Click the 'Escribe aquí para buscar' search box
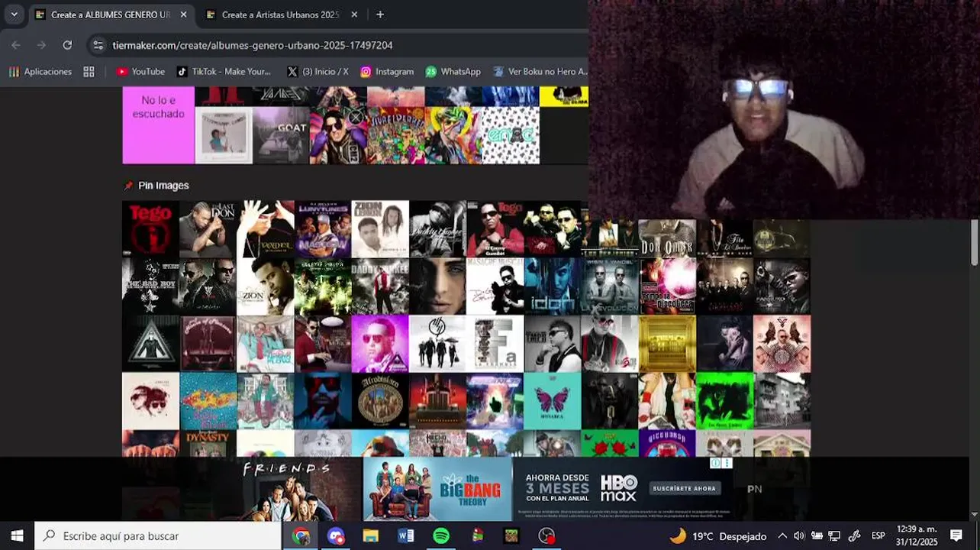Viewport: 980px width, 550px height. click(x=158, y=535)
